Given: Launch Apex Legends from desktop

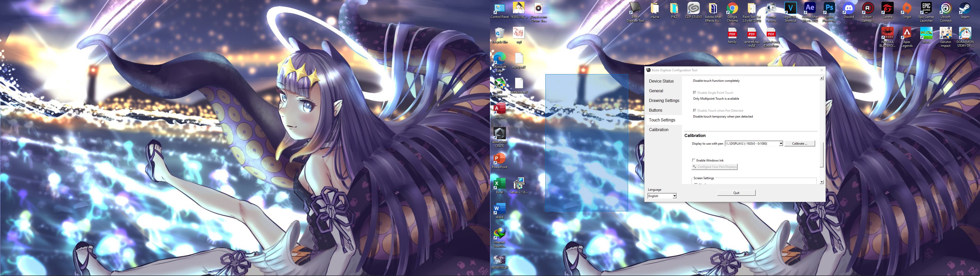Looking at the screenshot, I should (x=907, y=37).
